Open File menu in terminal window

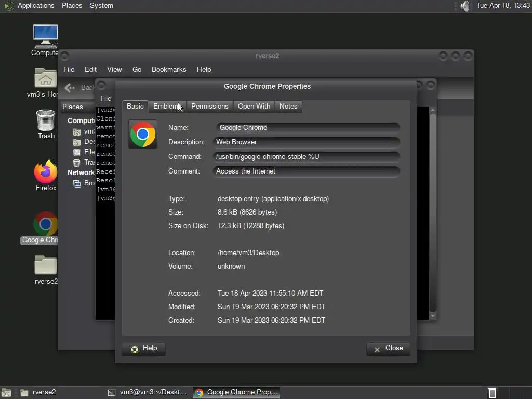coord(105,98)
